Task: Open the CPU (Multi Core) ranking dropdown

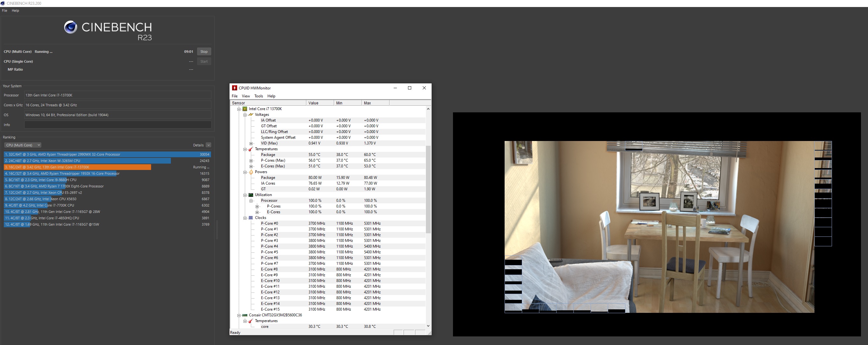Action: (x=23, y=145)
